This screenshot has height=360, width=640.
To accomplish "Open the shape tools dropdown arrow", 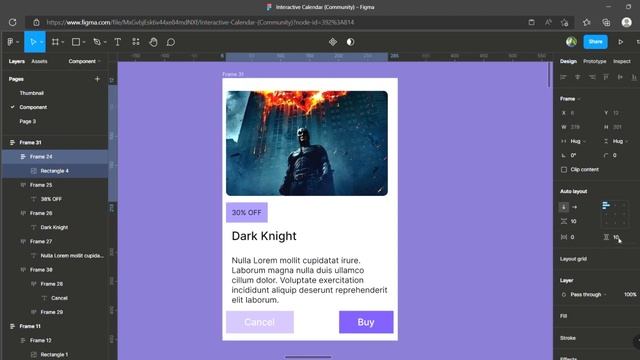I will pos(84,42).
